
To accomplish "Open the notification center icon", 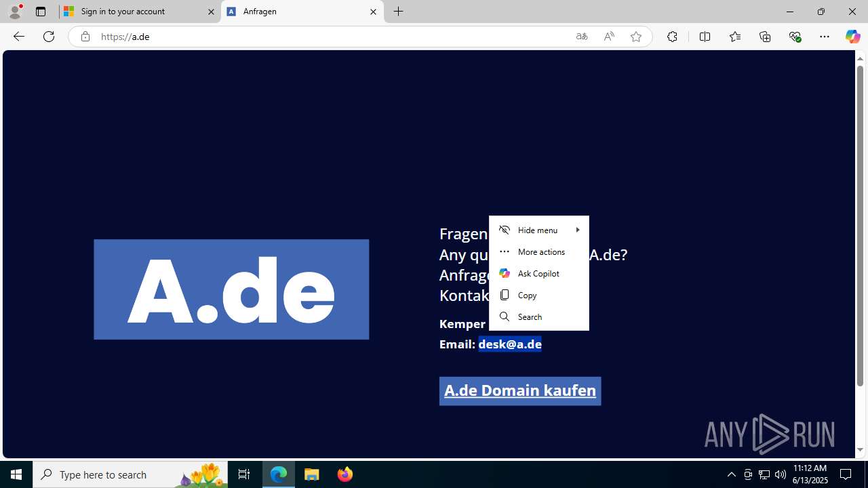I will pos(846,474).
